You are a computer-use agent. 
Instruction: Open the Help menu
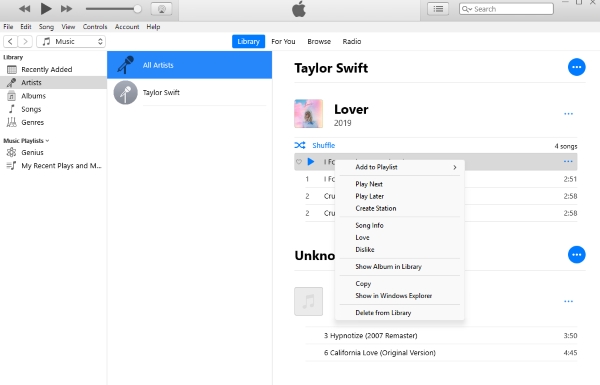point(153,27)
